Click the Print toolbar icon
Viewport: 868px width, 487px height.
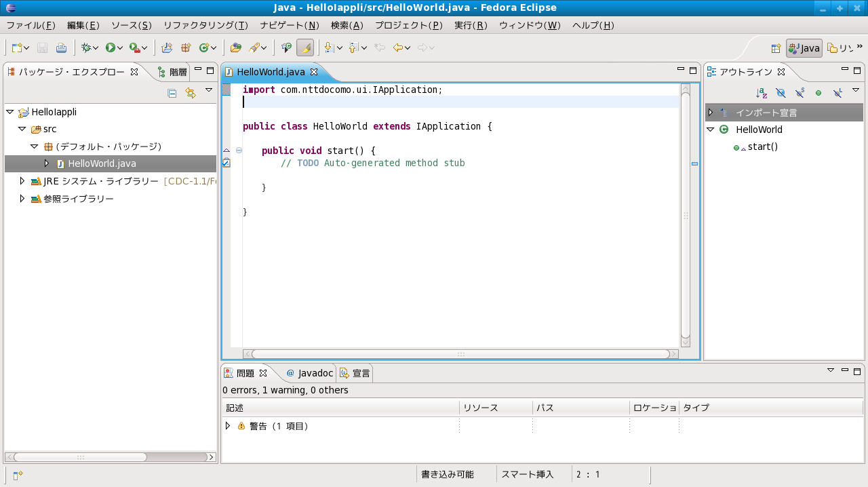61,47
